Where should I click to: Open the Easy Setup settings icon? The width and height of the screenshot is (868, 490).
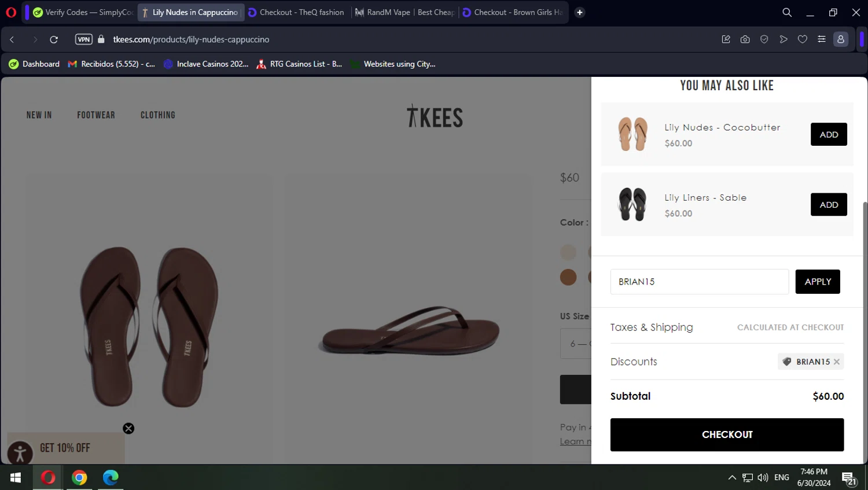point(822,39)
